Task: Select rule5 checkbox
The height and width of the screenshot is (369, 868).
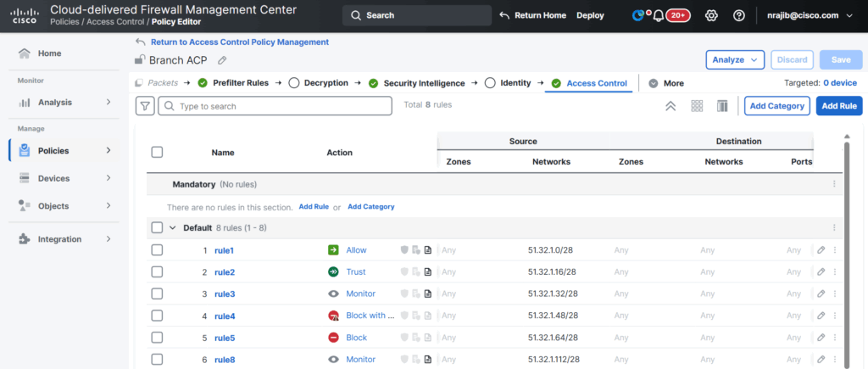Action: coord(157,337)
